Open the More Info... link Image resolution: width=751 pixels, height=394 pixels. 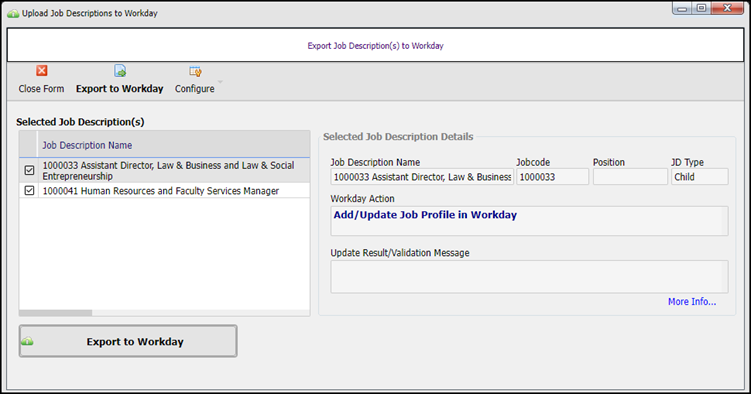click(x=692, y=302)
